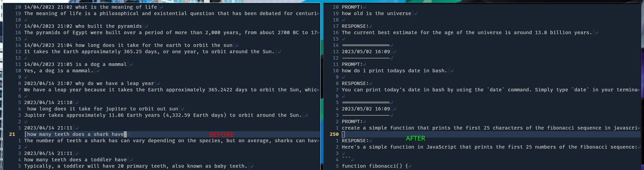Click the topmost 'PROMPT:' heading in right pane
Image resolution: width=644 pixels, height=170 pixels.
coord(352,7)
